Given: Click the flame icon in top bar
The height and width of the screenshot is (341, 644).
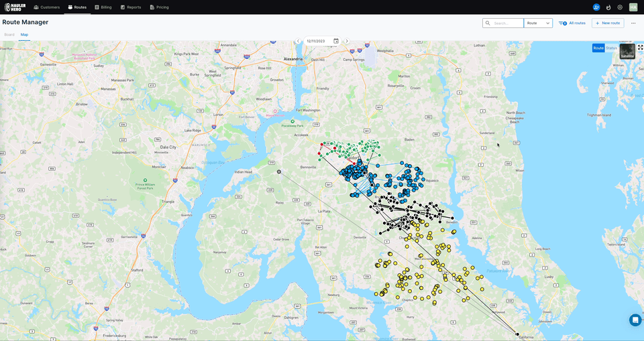Looking at the screenshot, I should [x=608, y=7].
